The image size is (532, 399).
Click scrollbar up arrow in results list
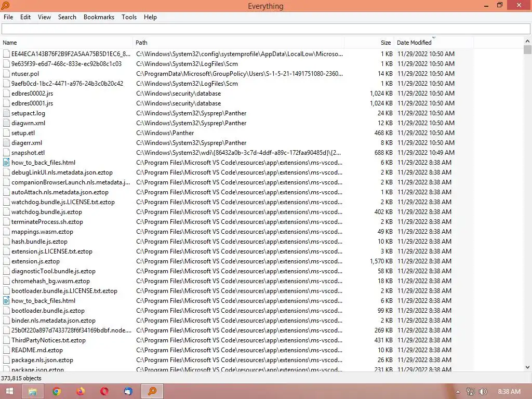(527, 41)
